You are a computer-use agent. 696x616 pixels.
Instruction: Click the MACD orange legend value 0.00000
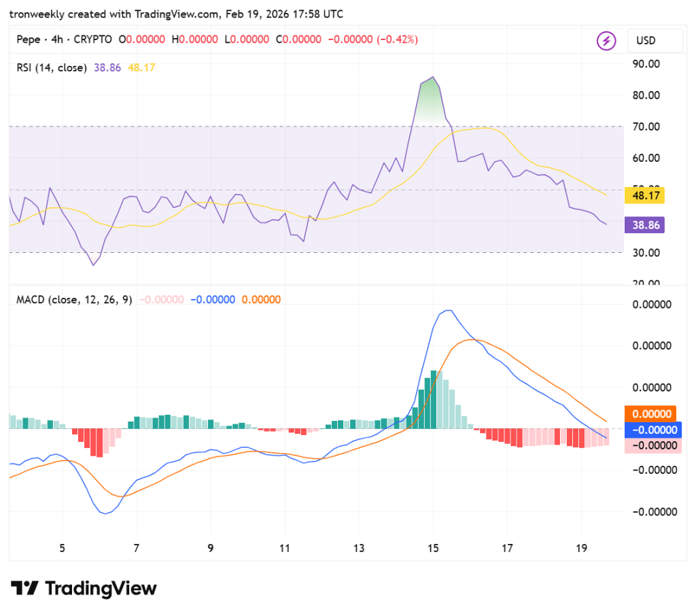point(261,300)
